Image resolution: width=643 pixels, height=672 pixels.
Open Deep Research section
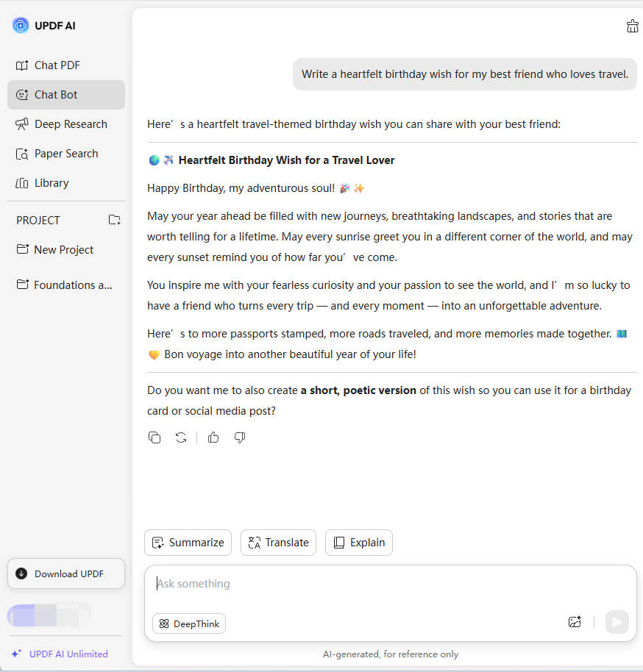tap(70, 124)
